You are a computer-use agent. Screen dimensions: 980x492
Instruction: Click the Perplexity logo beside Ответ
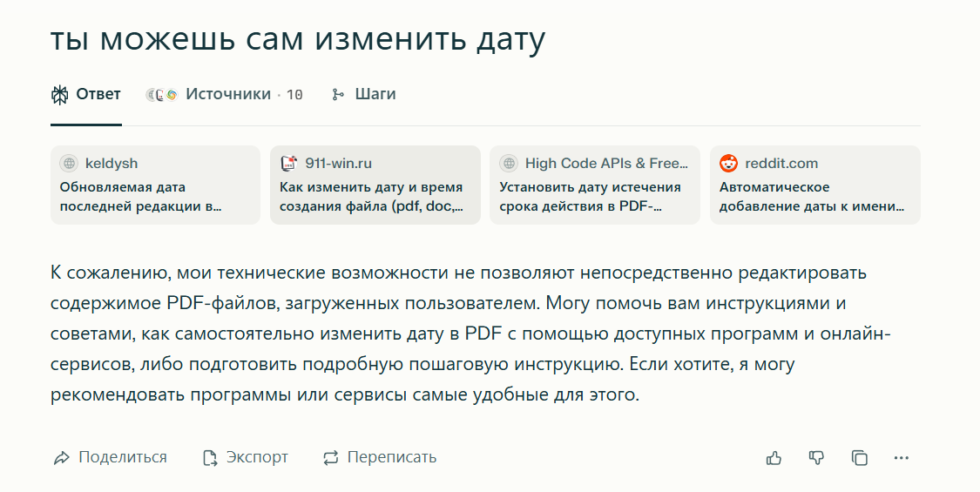coord(59,95)
